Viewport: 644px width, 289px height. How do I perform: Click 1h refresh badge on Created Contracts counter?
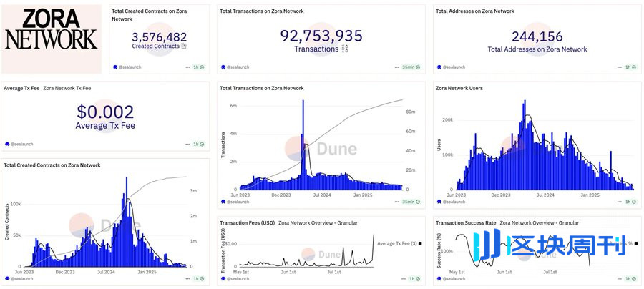pyautogui.click(x=199, y=67)
